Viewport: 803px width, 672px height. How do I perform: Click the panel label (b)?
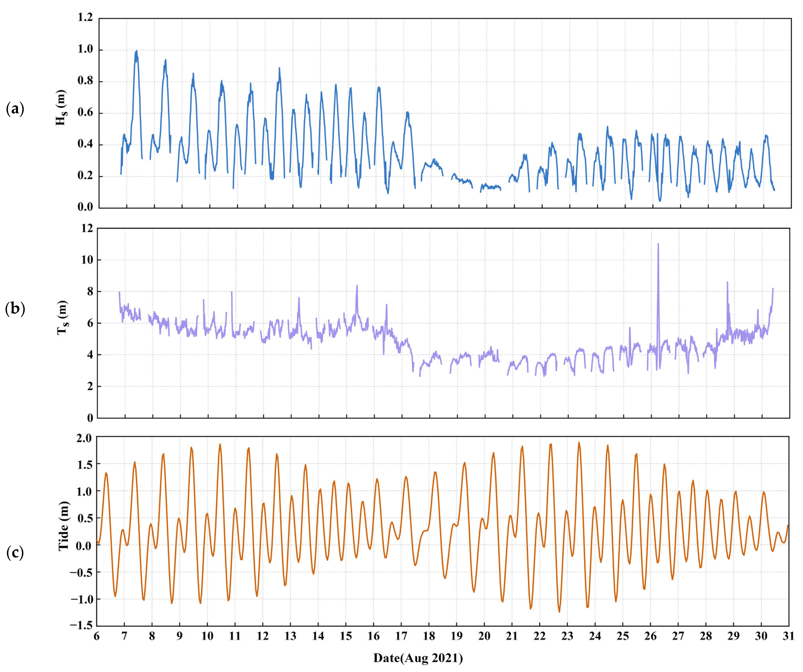click(x=15, y=309)
